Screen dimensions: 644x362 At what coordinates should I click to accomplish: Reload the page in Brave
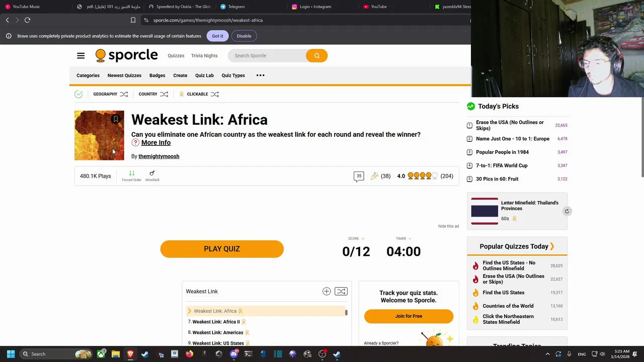coord(28,20)
